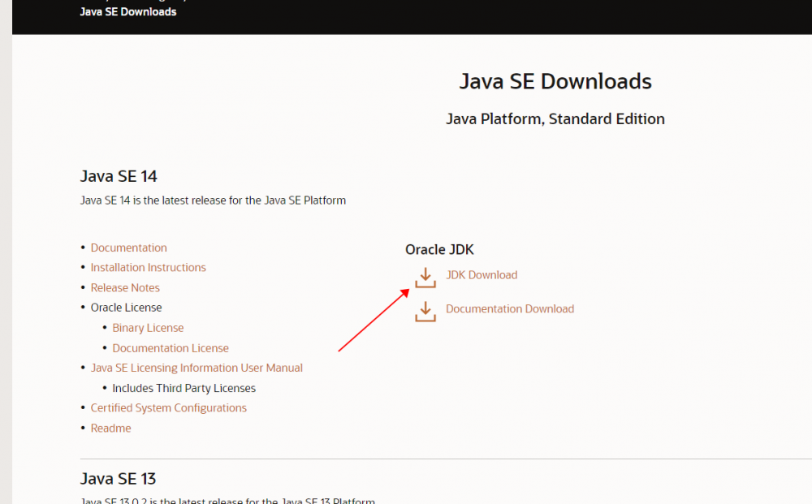The height and width of the screenshot is (504, 812).
Task: Click the large Java SE Downloads page title
Action: (x=555, y=82)
